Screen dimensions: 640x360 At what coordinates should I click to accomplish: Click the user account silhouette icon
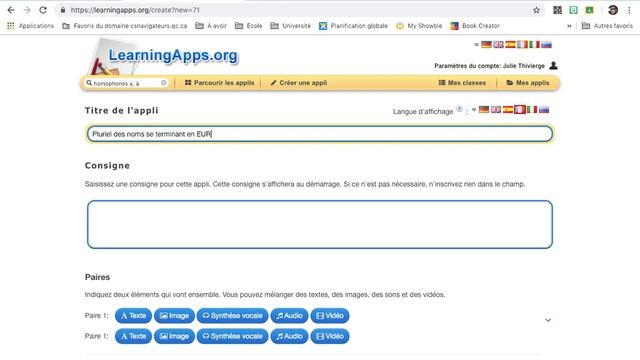pyautogui.click(x=553, y=65)
